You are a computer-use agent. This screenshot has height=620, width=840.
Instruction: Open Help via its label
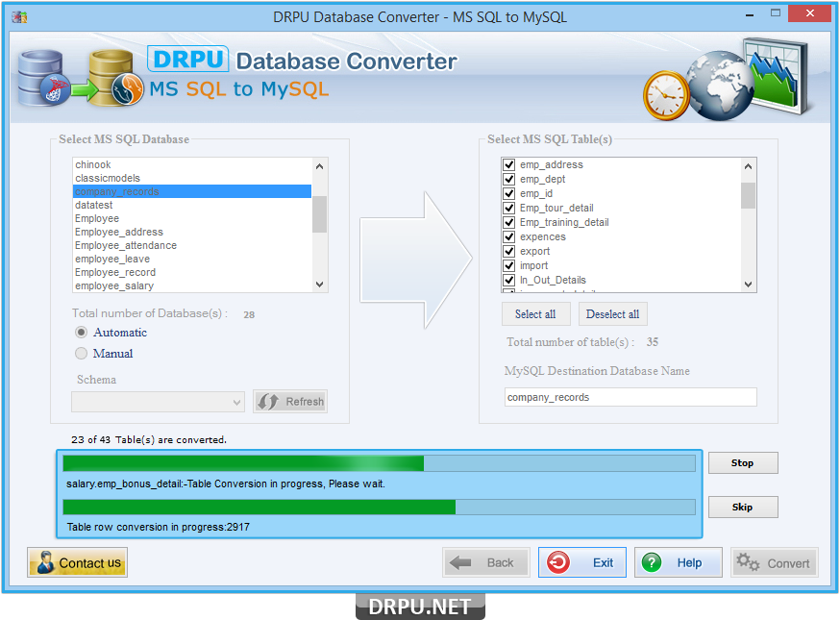[x=689, y=562]
